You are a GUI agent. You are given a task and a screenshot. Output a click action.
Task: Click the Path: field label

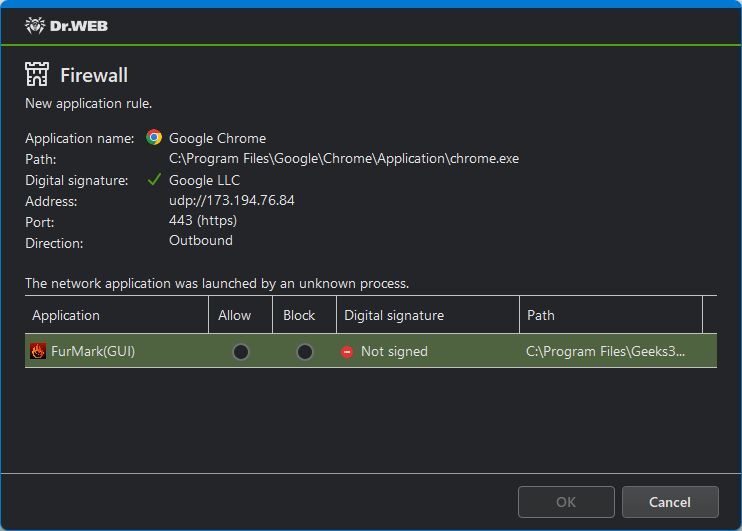(x=41, y=159)
